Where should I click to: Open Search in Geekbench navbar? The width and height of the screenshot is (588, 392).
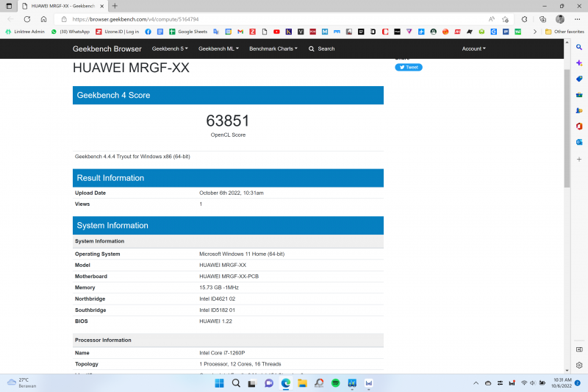322,49
